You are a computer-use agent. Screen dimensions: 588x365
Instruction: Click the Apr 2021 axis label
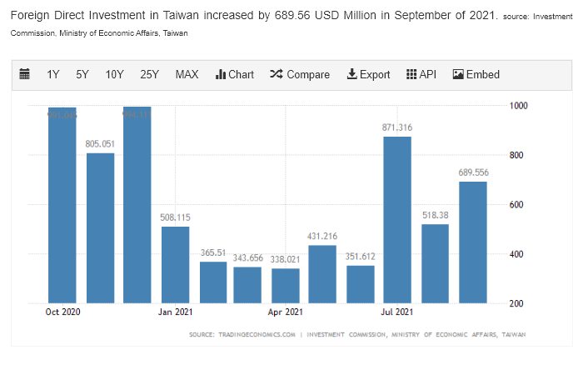286,312
